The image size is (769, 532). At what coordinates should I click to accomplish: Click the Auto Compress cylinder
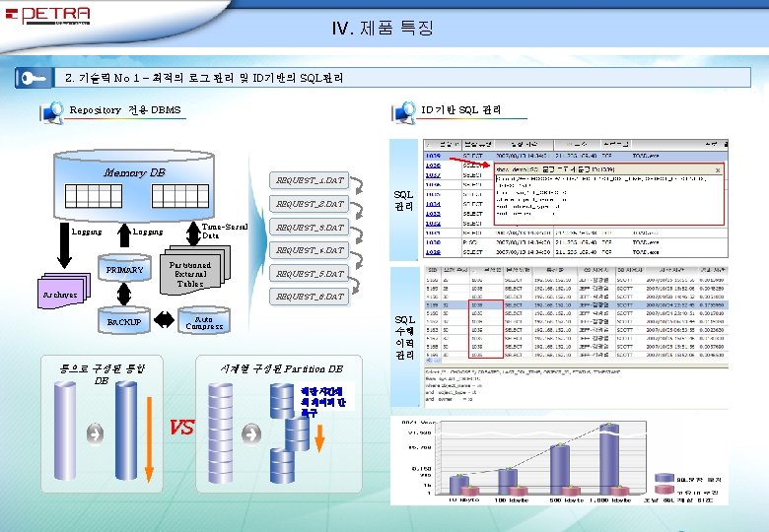point(204,320)
